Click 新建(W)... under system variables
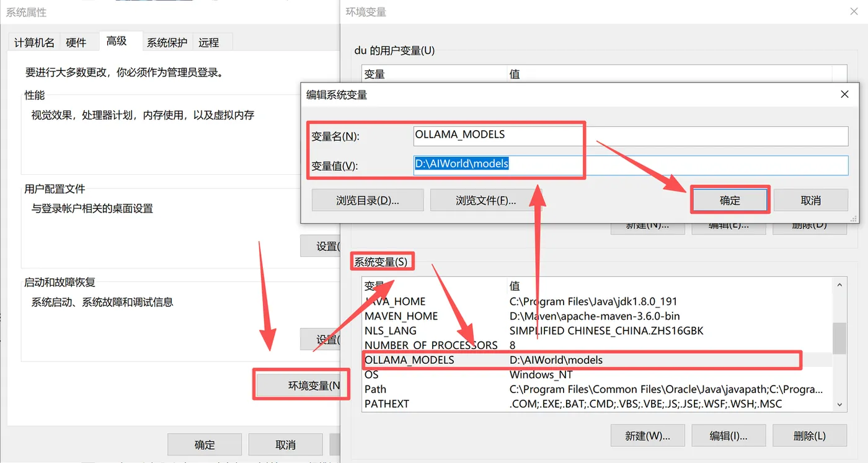The image size is (868, 463). (x=648, y=436)
